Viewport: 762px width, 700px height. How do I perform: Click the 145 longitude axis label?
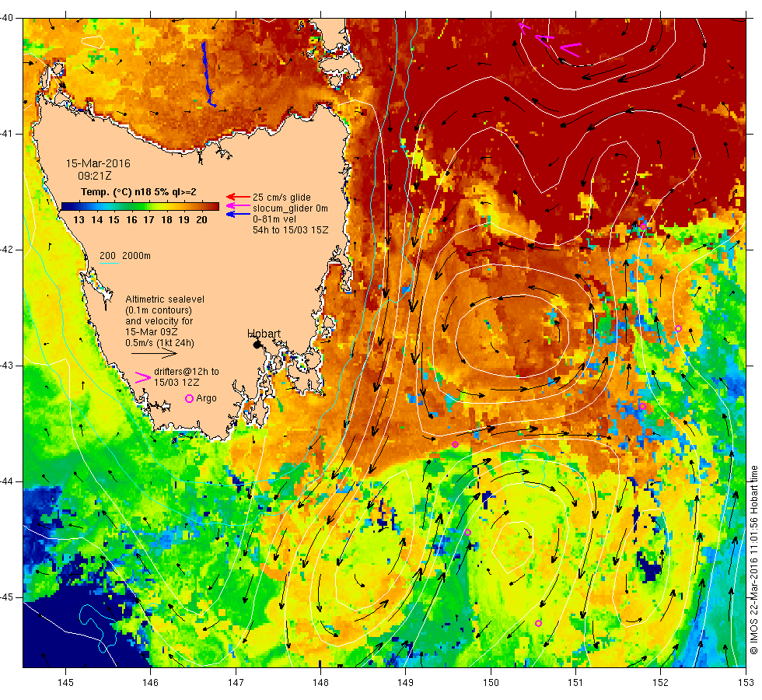(x=65, y=683)
